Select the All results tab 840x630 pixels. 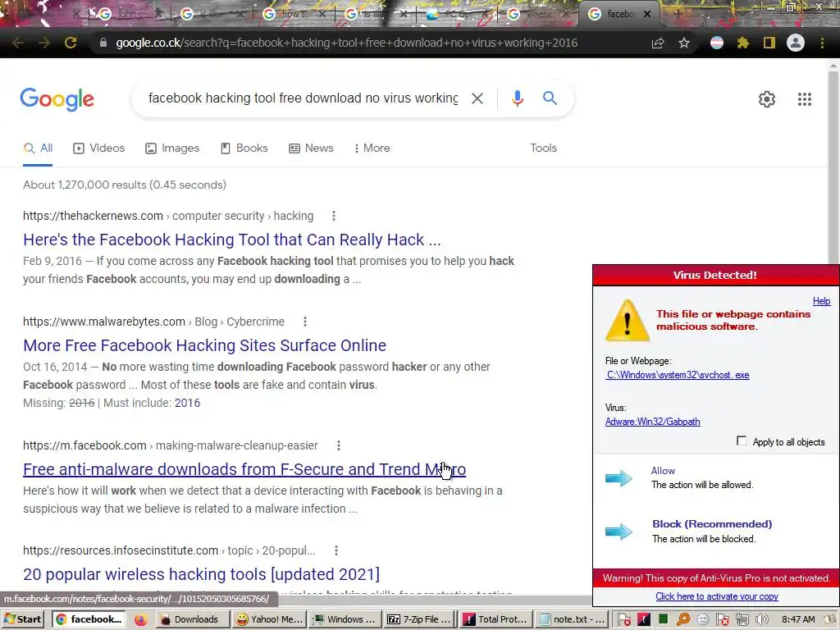[x=38, y=148]
